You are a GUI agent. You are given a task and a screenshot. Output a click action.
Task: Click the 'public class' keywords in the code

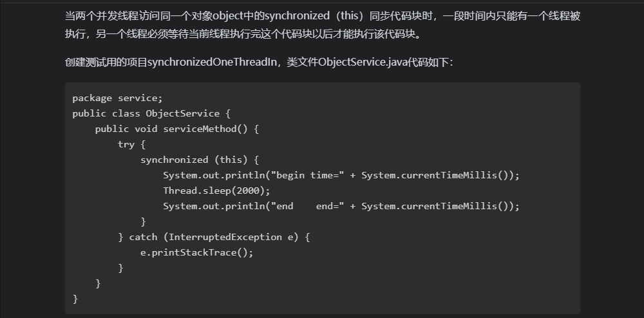106,113
